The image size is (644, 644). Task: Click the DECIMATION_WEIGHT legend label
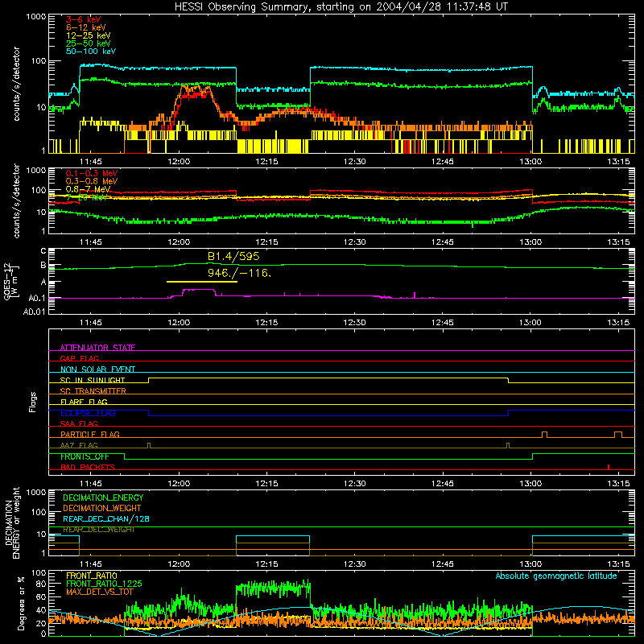102,508
